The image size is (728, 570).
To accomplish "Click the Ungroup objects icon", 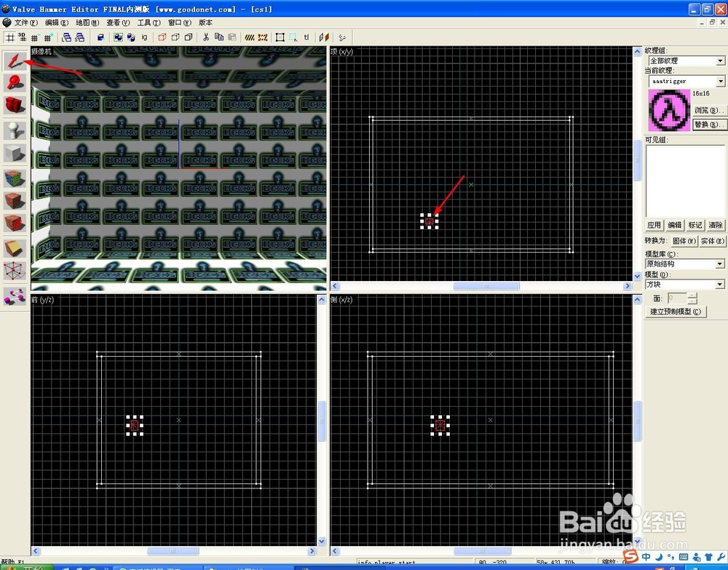I will 131,38.
